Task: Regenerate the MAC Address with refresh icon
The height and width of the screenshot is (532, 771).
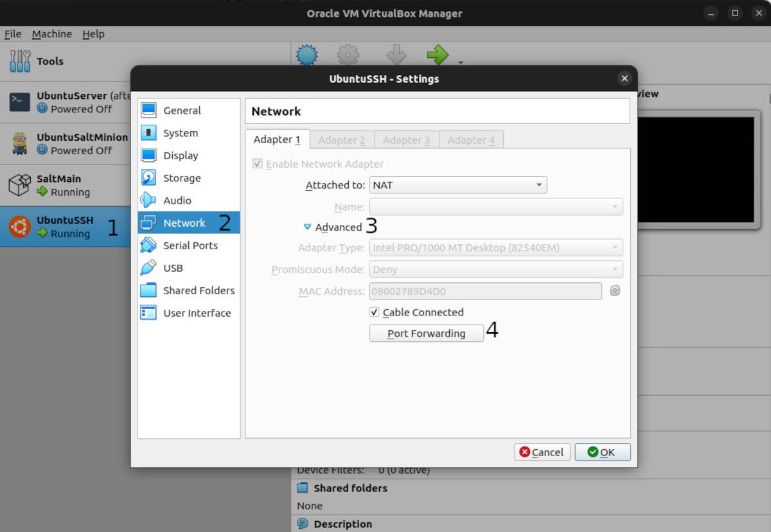Action: 615,290
